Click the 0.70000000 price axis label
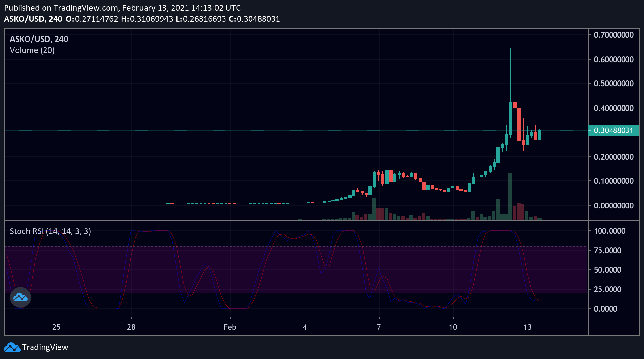644x359 pixels. pos(614,35)
